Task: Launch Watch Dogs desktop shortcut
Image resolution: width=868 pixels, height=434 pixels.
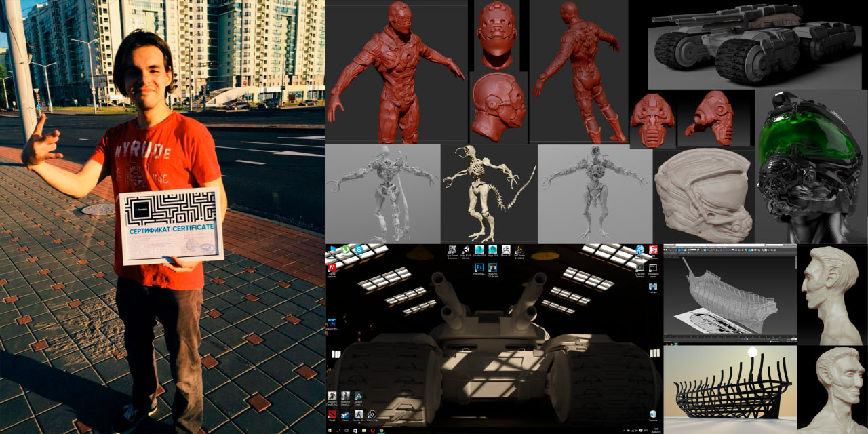Action: [372, 414]
